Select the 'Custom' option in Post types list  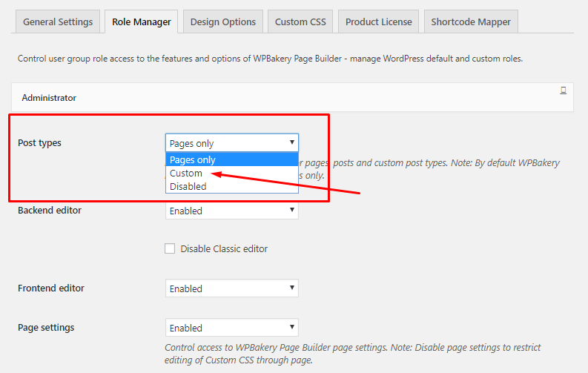[x=186, y=173]
